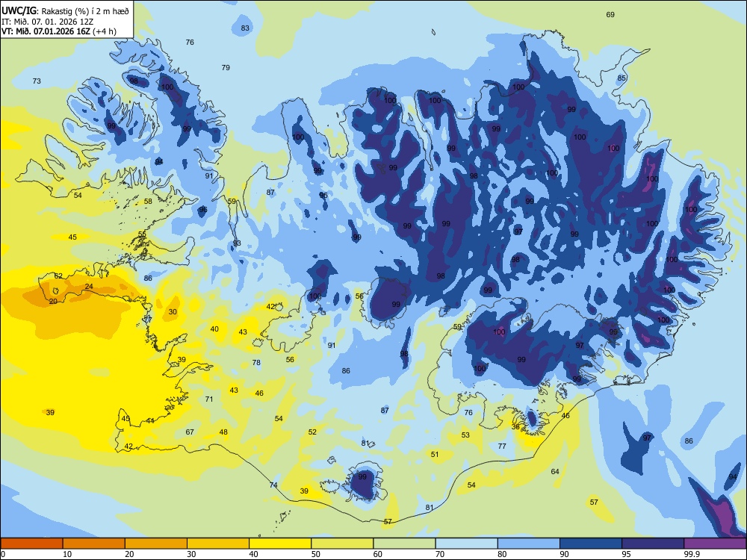Click the 'UWC/IG: Rakastig (%) í 2 m hæð' title
The image size is (747, 560).
65,10
